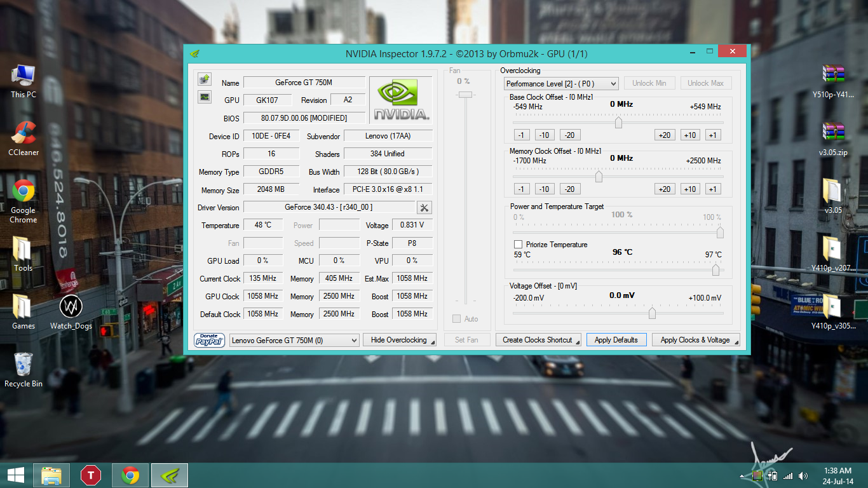Screen dimensions: 868x488
Task: Click the Base Clock Offset slider handle
Action: pos(618,123)
